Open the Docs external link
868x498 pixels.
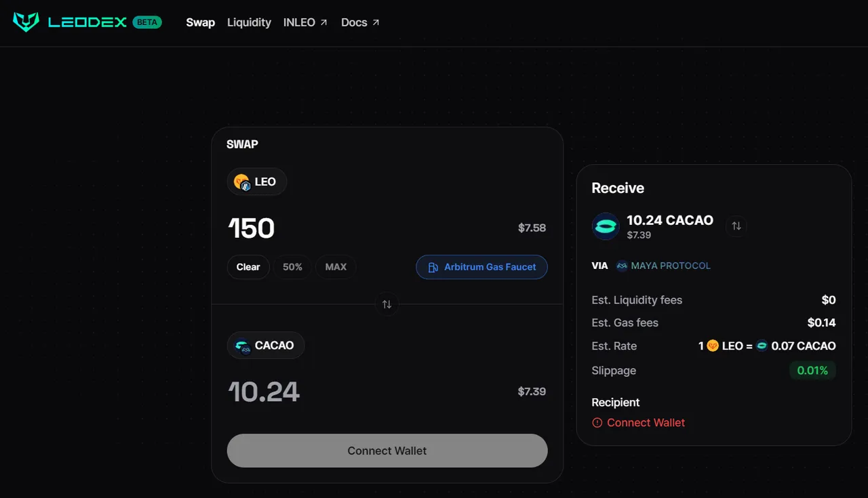click(x=360, y=22)
